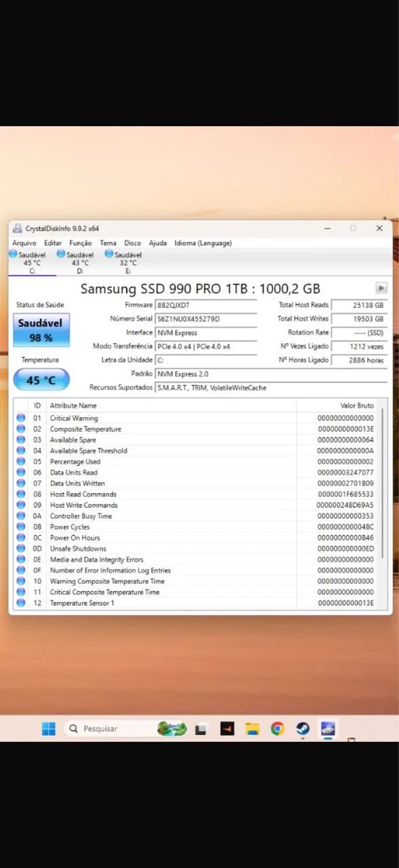Click the CrystalDiskInfo taskbar icon
Screen dimensions: 399x868
tap(329, 729)
